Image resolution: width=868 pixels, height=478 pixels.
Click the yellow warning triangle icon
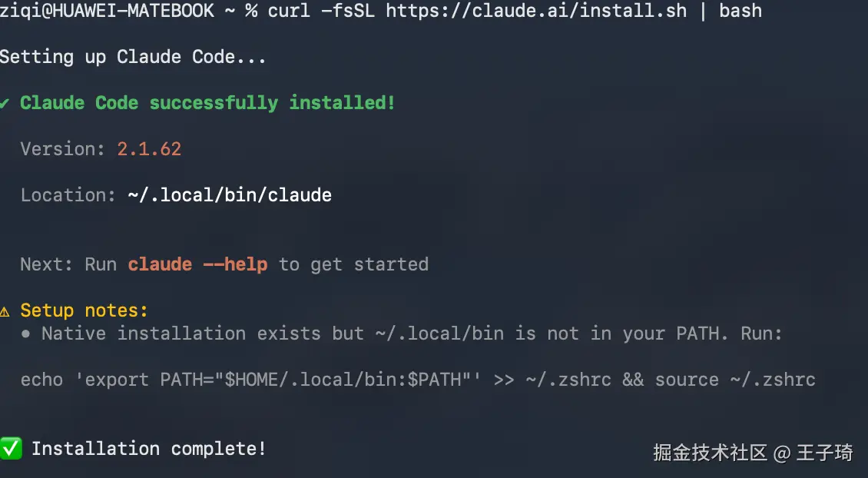tap(5, 311)
